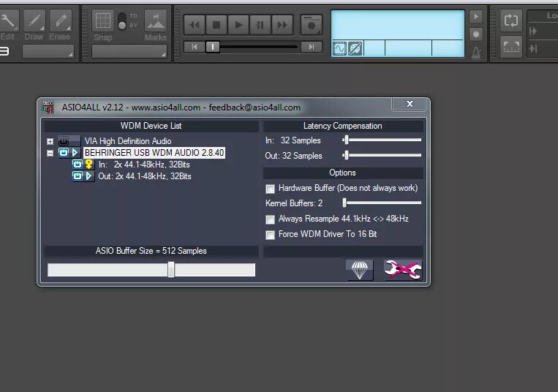558x392 pixels.
Task: Go to project start button
Action: coord(195,47)
